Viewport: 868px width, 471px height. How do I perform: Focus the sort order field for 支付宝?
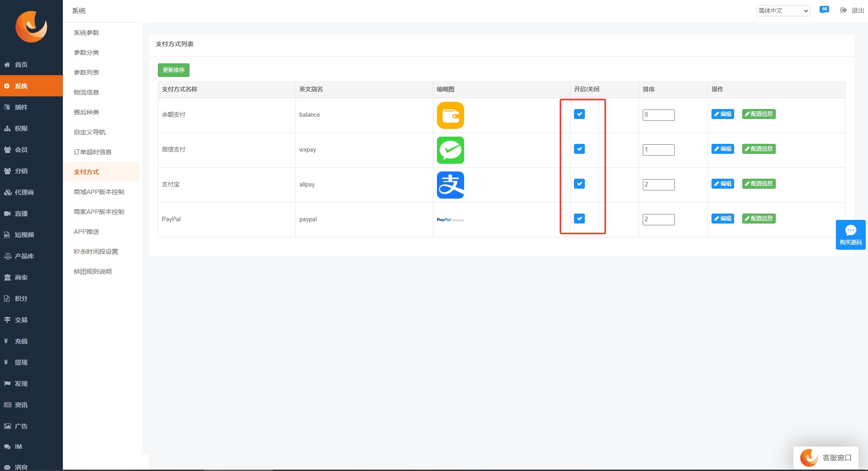tap(659, 185)
